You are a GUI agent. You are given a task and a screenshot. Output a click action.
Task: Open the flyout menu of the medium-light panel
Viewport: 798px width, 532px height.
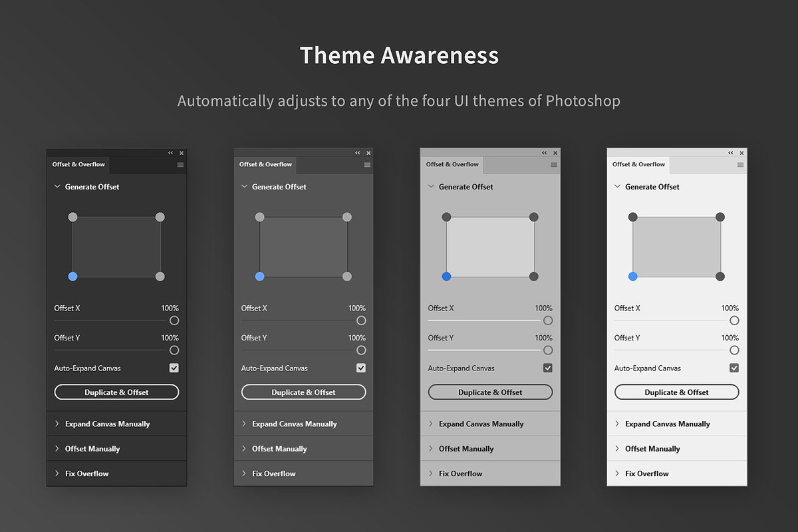coord(555,165)
